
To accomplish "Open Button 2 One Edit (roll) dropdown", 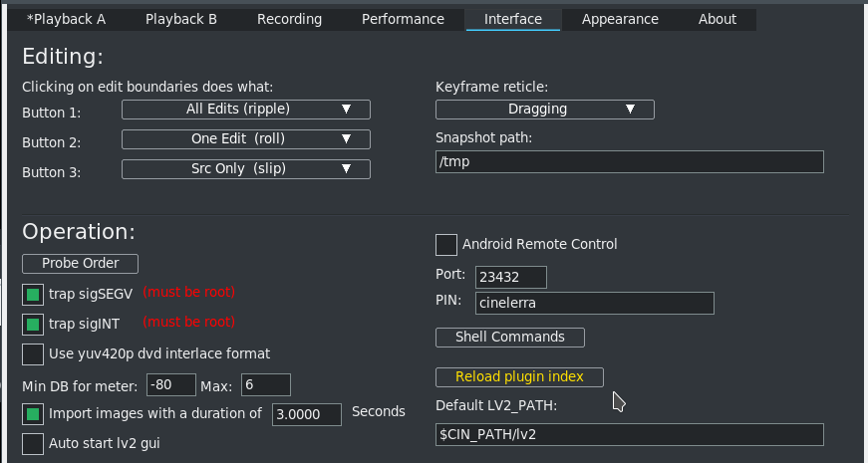I will (x=245, y=139).
